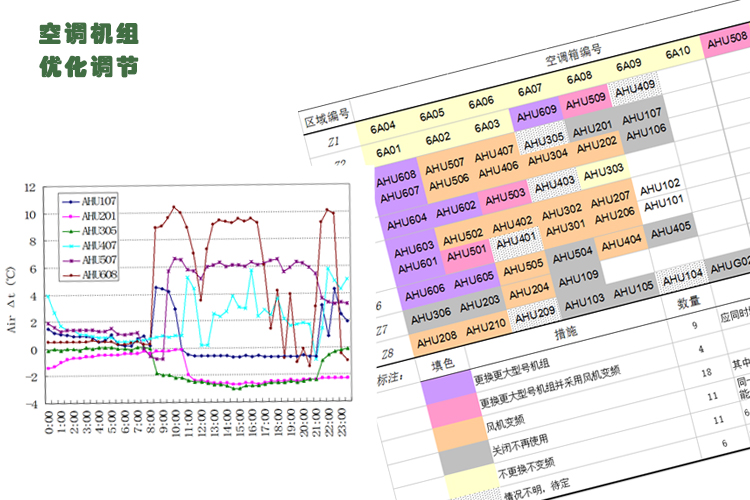Click the AHU107 legend entry
This screenshot has width=750, height=500.
coord(97,202)
